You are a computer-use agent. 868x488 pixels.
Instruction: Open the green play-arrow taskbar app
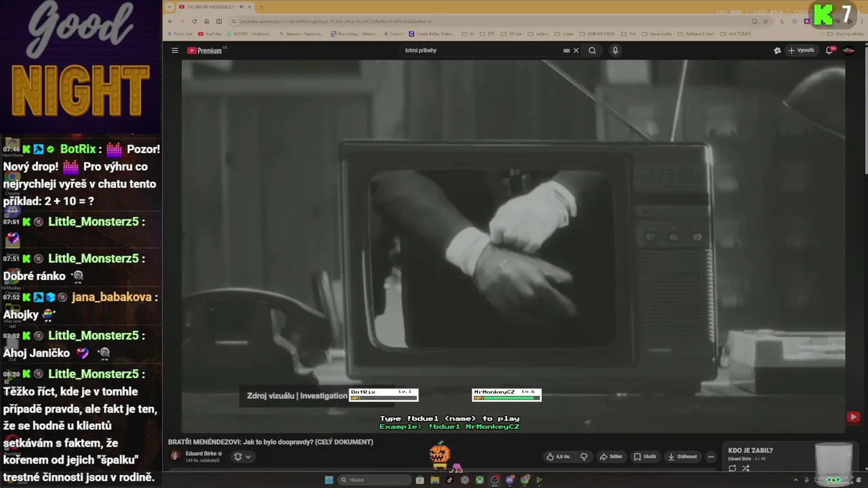click(x=539, y=480)
